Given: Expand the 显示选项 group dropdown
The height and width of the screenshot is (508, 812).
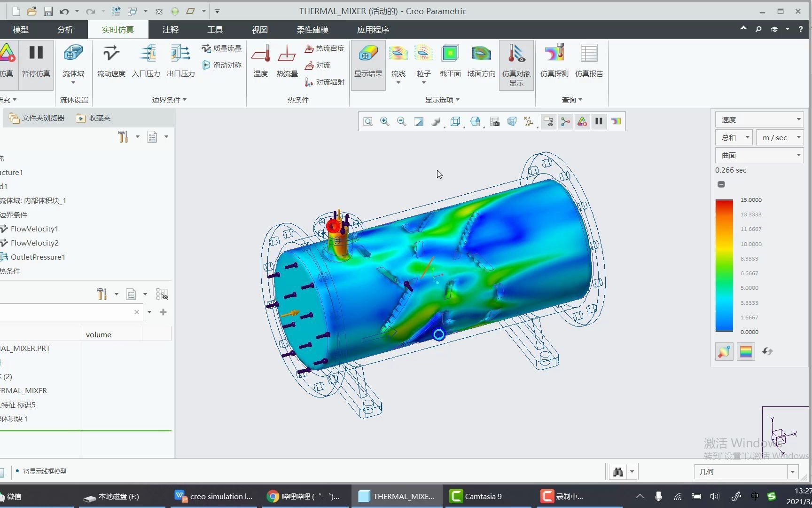Looking at the screenshot, I should click(442, 100).
